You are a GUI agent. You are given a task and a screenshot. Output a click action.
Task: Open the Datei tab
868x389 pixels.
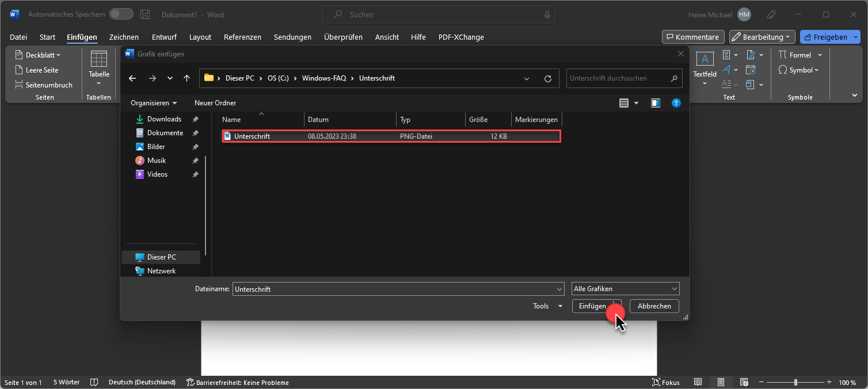tap(18, 37)
